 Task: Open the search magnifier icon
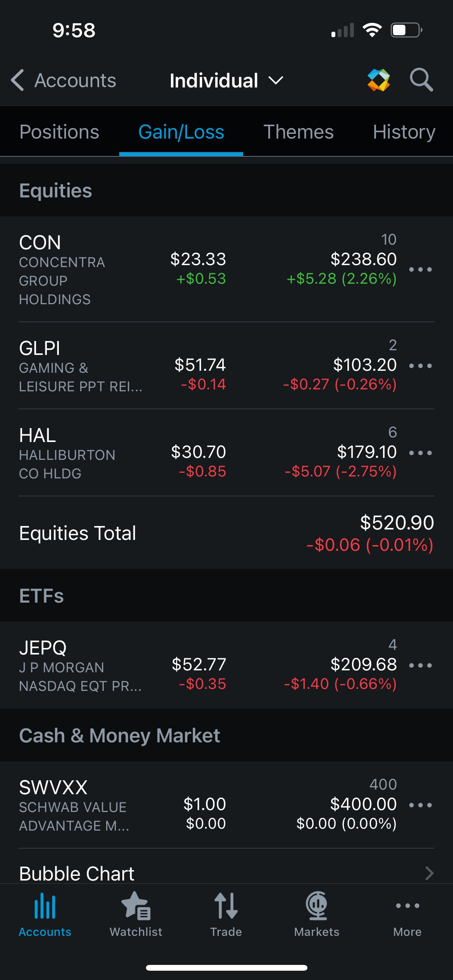point(421,80)
